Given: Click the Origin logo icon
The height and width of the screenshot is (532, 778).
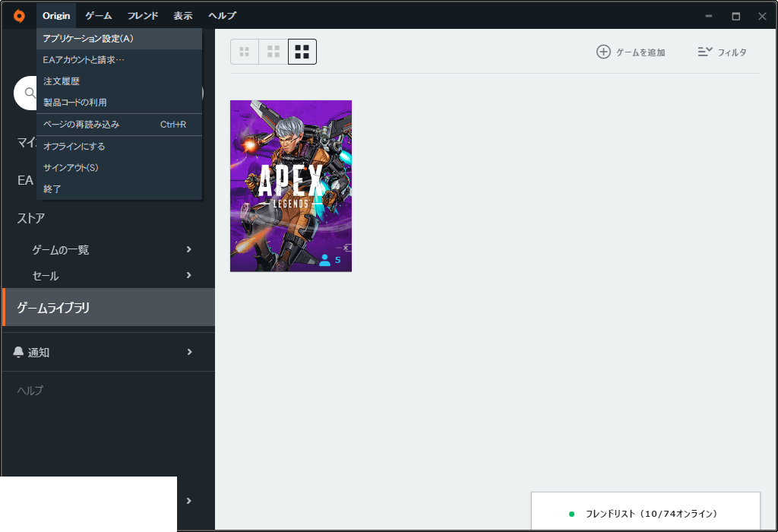Looking at the screenshot, I should click(19, 16).
